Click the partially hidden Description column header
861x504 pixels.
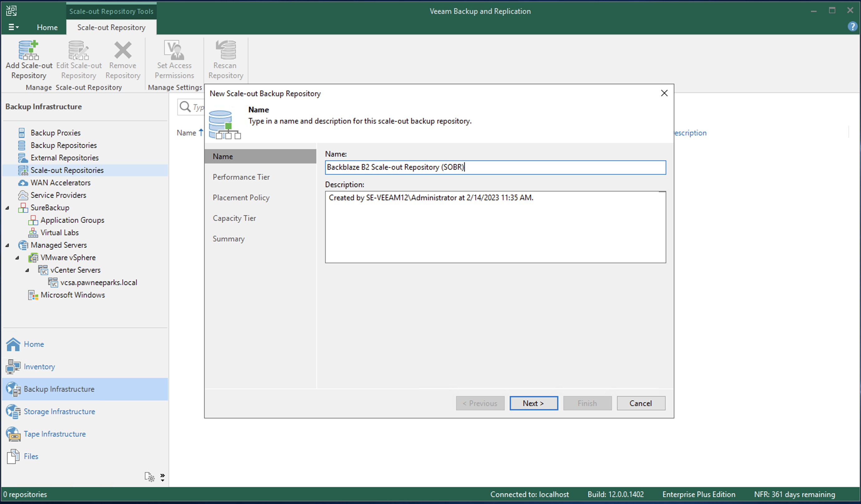(x=690, y=133)
